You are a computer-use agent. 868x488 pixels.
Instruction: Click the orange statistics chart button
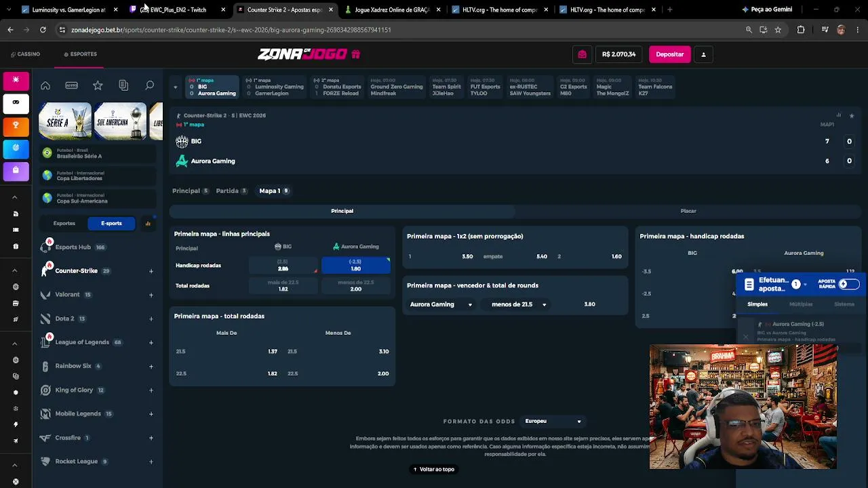tap(148, 223)
